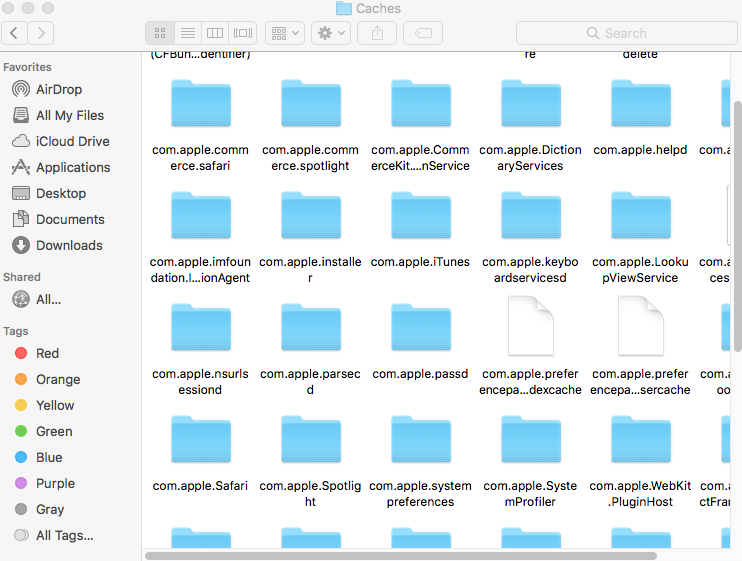Click the Edit Tags toolbar button
Viewport: 742px width, 561px height.
423,33
